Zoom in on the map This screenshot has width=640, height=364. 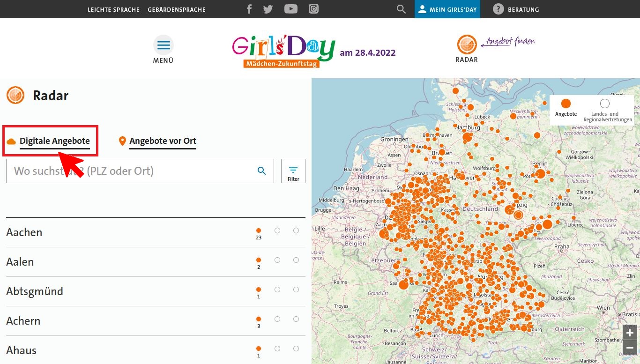630,333
